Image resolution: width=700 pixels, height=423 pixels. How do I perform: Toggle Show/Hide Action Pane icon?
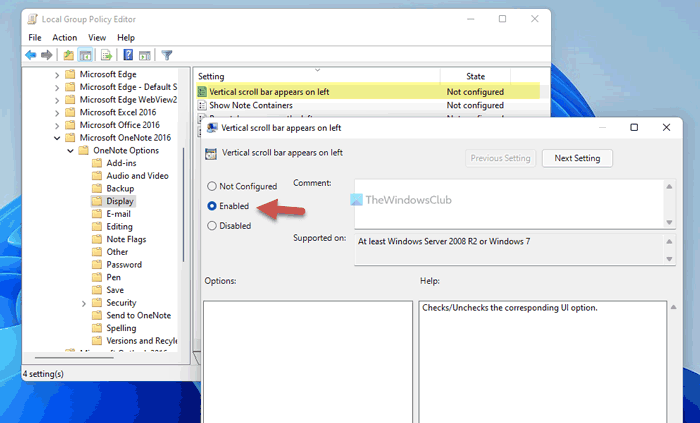pos(144,55)
